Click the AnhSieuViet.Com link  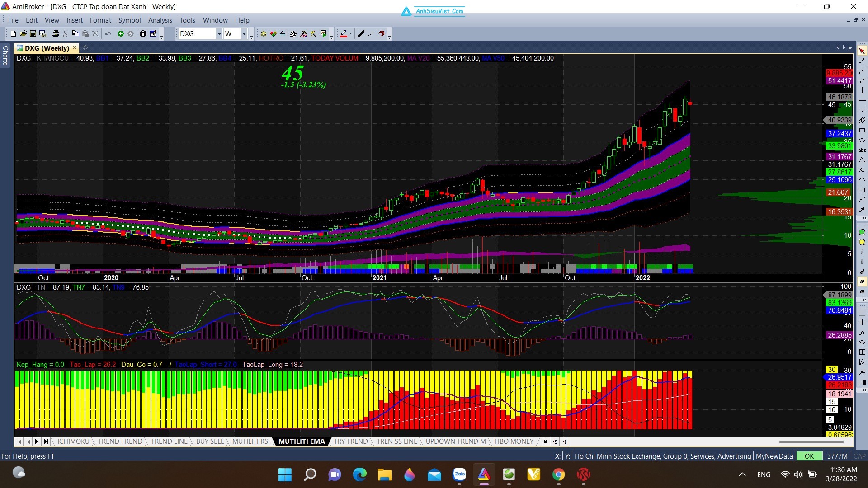tap(439, 11)
